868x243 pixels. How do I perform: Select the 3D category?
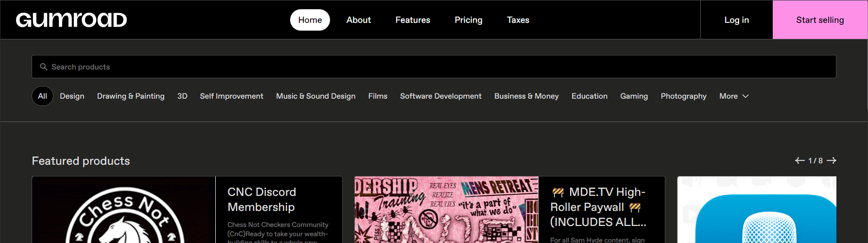click(182, 96)
